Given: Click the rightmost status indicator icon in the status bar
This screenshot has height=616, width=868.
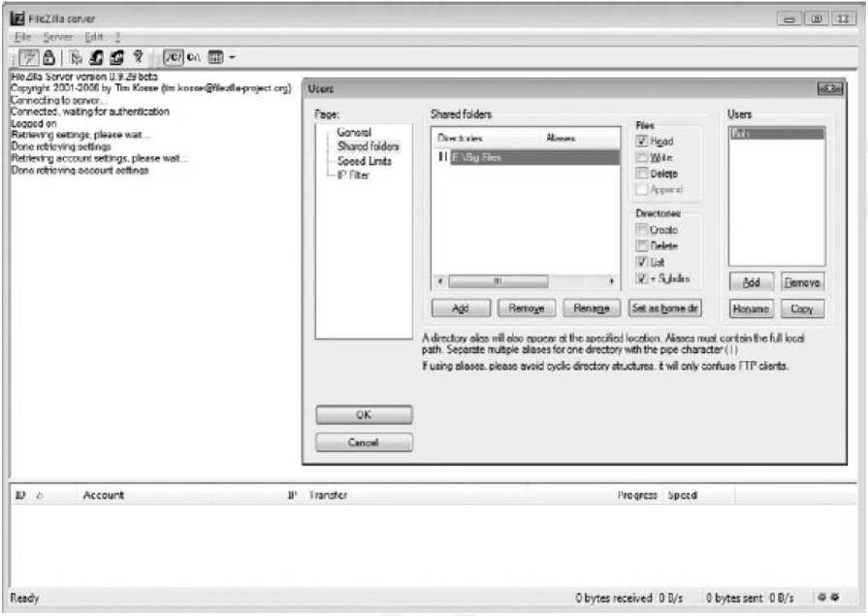Looking at the screenshot, I should click(835, 597).
